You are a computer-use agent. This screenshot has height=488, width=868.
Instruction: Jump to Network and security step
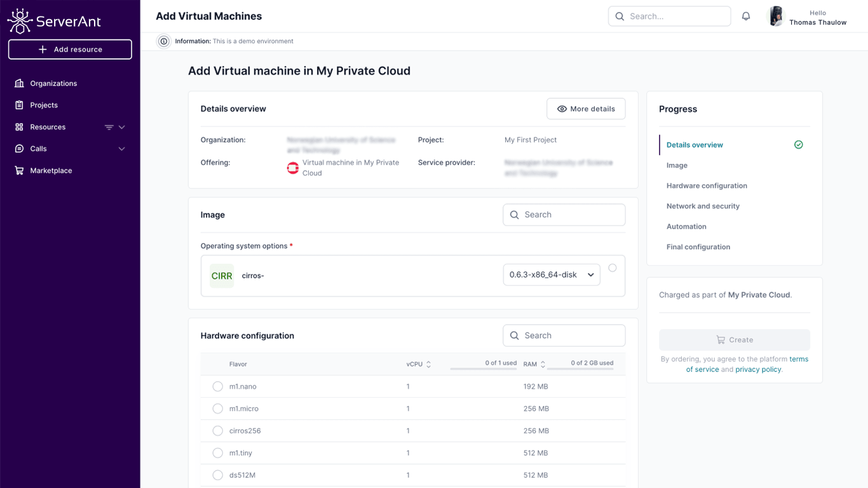(x=703, y=206)
